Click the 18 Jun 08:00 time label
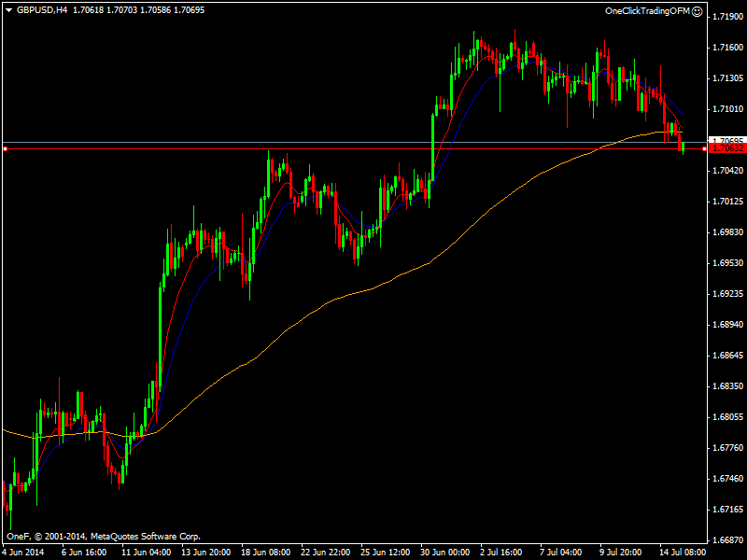The height and width of the screenshot is (560, 747). [x=266, y=552]
